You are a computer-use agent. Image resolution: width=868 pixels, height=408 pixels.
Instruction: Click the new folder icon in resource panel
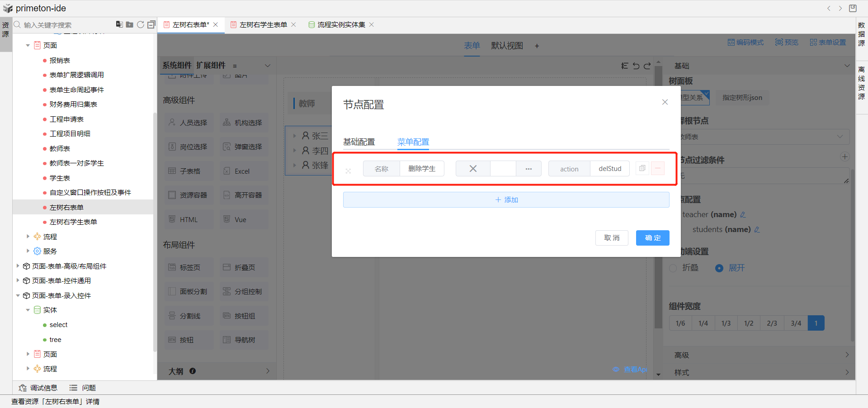pyautogui.click(x=130, y=24)
